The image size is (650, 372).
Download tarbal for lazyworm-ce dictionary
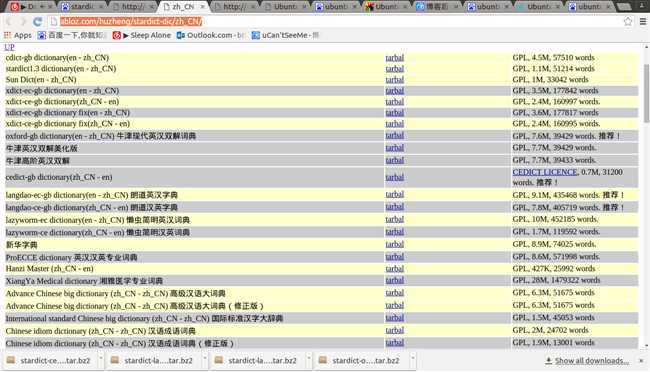(x=395, y=232)
